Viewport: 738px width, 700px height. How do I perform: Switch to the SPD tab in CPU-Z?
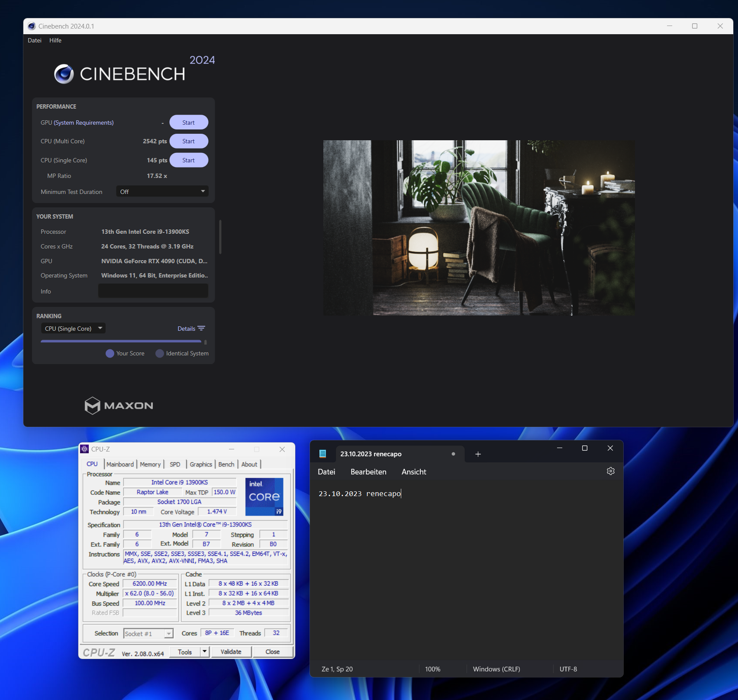(x=175, y=465)
